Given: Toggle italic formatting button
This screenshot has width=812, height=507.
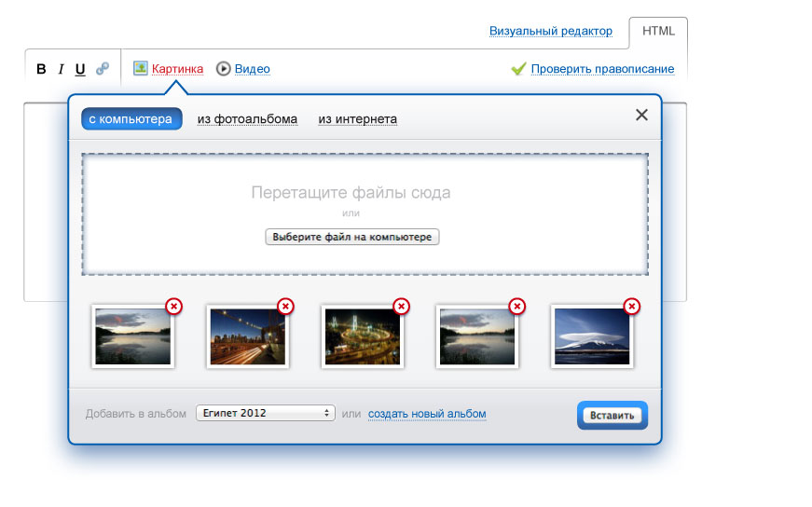Looking at the screenshot, I should point(62,69).
